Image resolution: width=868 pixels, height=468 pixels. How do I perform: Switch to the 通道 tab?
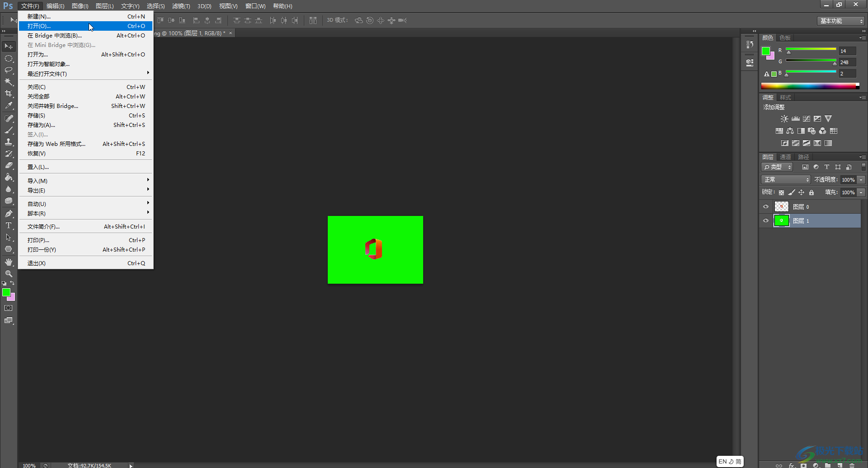tap(786, 157)
